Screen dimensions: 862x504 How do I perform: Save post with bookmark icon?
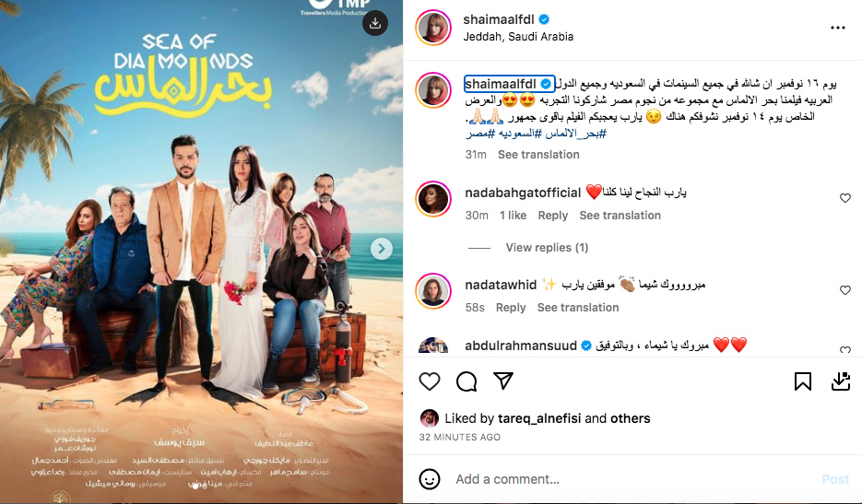click(x=803, y=381)
